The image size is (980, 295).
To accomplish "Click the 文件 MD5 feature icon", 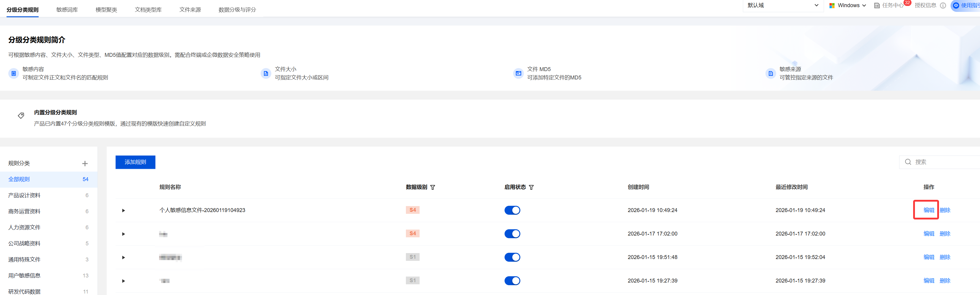I will click(518, 73).
